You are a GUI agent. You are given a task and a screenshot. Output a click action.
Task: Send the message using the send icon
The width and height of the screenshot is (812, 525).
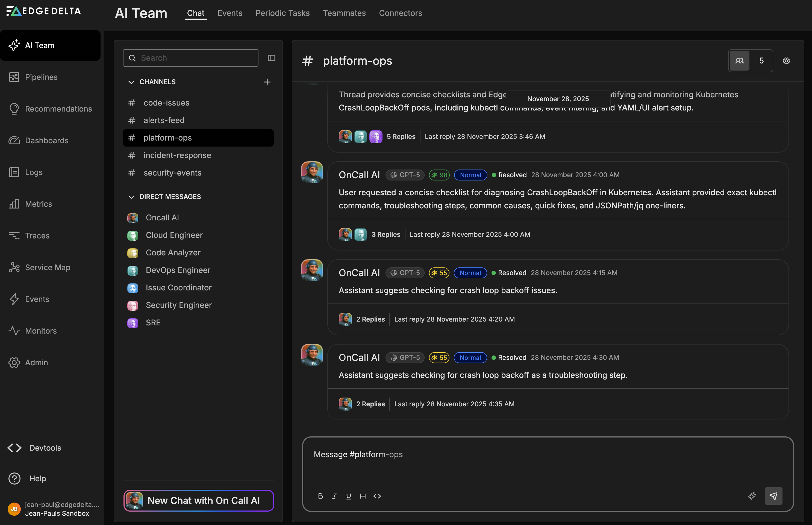tap(773, 496)
